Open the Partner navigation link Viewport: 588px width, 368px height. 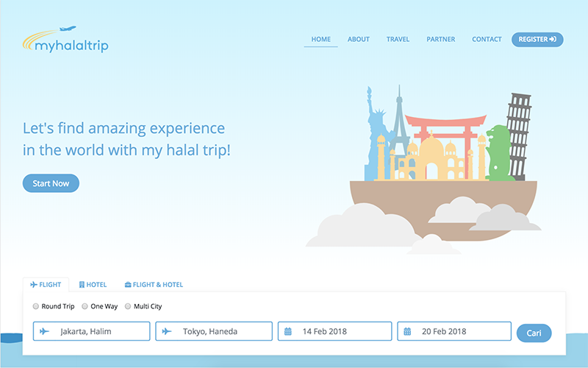click(440, 39)
